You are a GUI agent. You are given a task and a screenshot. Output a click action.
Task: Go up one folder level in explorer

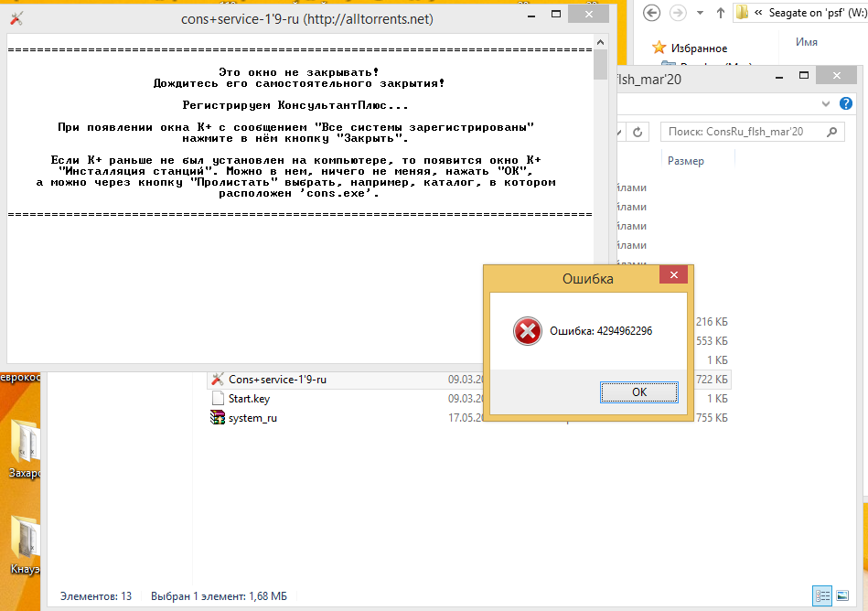[x=721, y=13]
